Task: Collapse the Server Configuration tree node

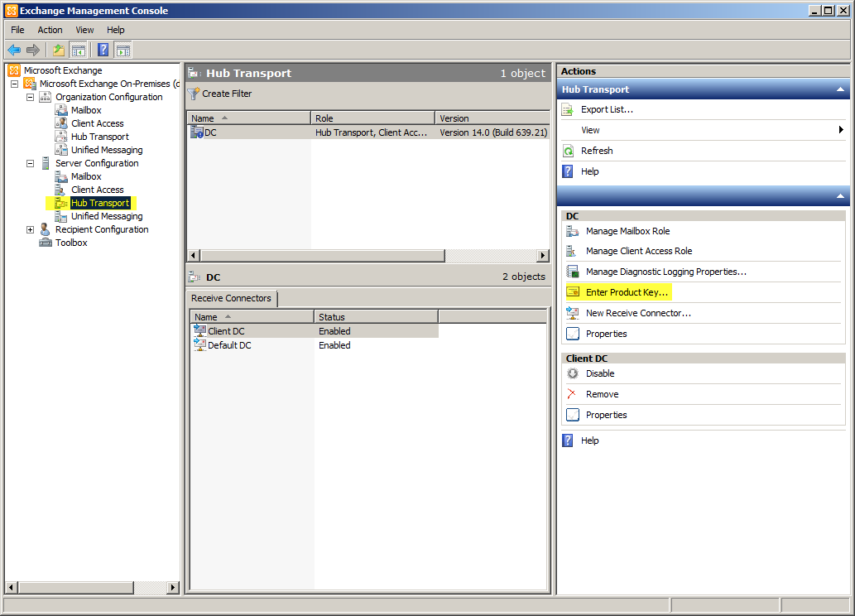Action: click(x=31, y=163)
